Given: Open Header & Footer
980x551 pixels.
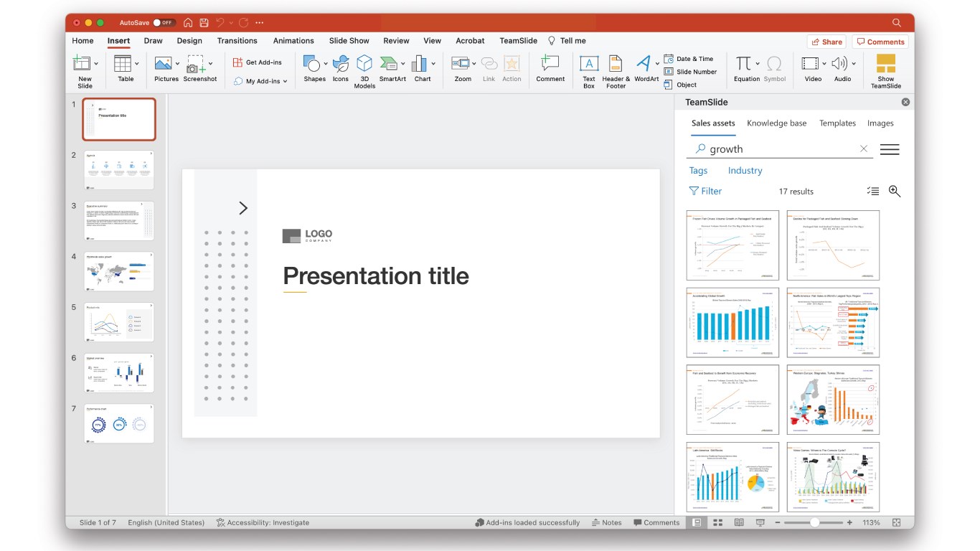Looking at the screenshot, I should (616, 72).
